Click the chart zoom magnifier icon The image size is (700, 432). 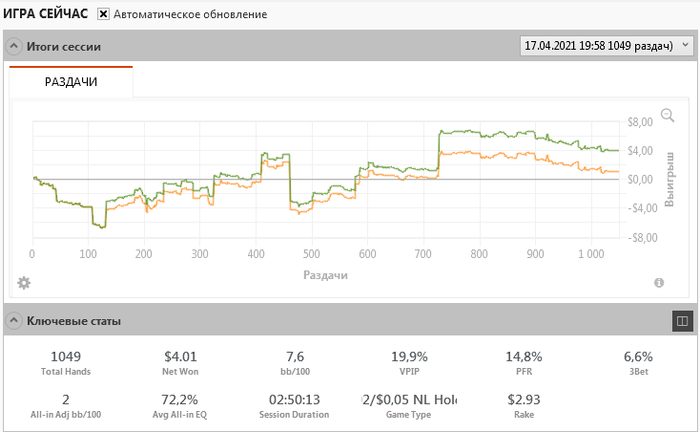(668, 116)
